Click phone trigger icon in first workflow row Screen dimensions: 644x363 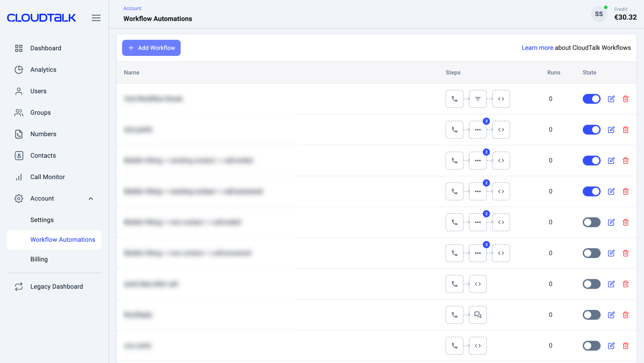(x=454, y=99)
